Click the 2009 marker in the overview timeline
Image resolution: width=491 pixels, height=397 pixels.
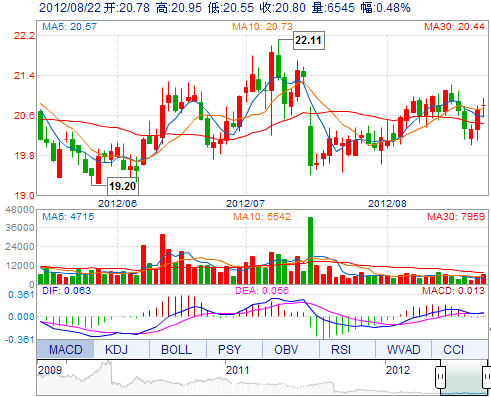(50, 370)
